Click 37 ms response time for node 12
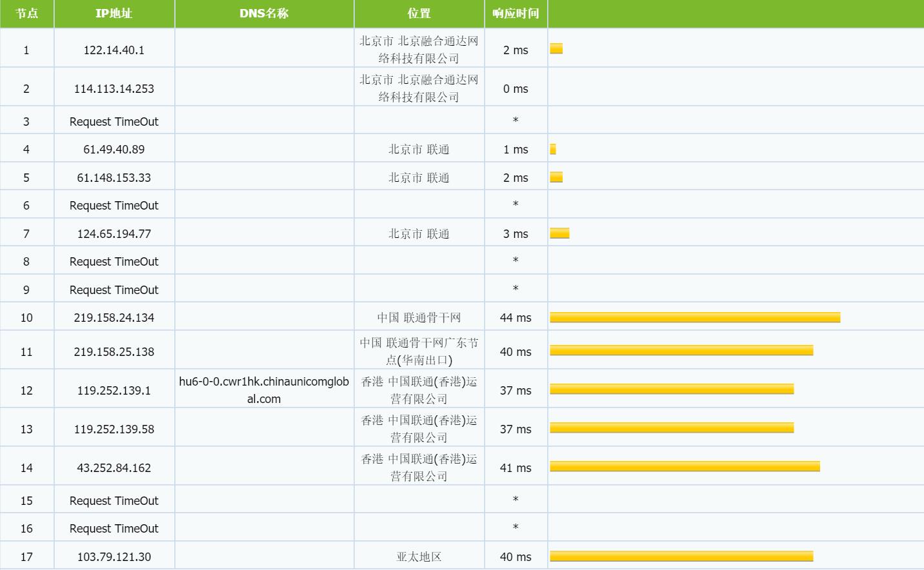This screenshot has width=924, height=570. [516, 391]
